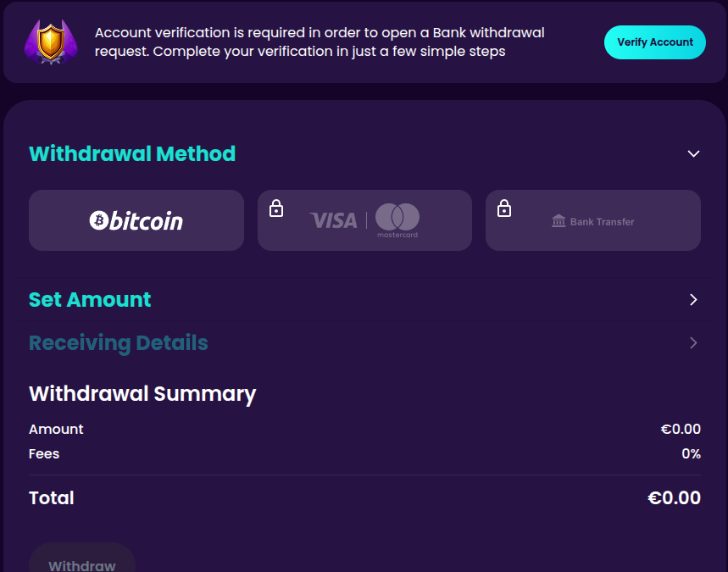Click the Total €0.00 value
The height and width of the screenshot is (572, 728).
click(x=674, y=498)
